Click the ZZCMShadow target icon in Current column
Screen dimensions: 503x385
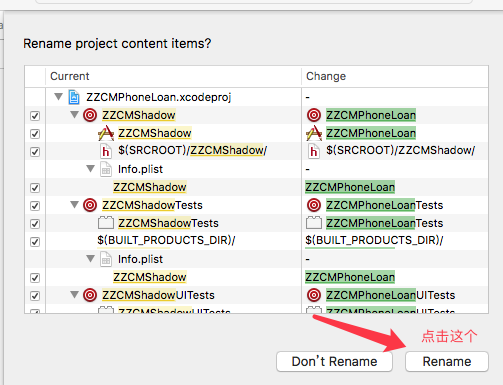pyautogui.click(x=90, y=115)
